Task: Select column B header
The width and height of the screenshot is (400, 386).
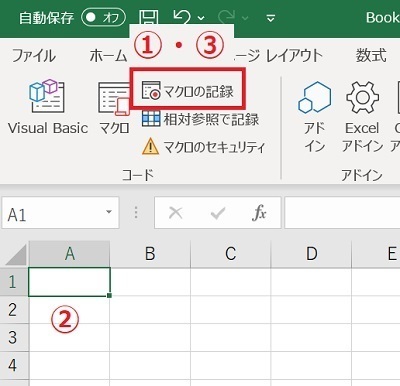Action: tap(150, 254)
